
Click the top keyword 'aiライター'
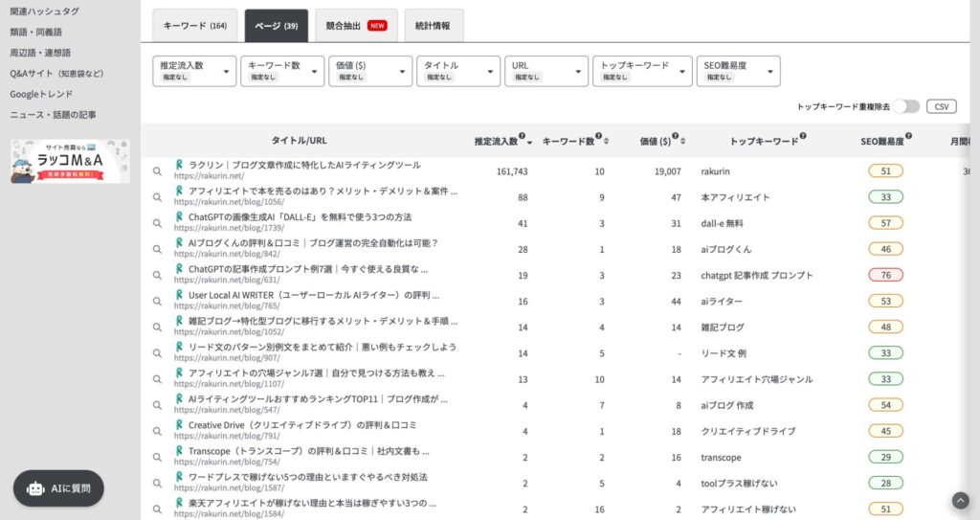click(722, 301)
